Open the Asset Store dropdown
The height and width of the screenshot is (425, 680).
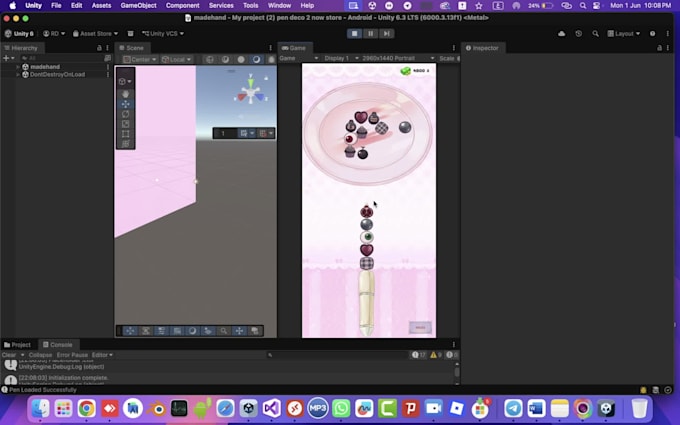pyautogui.click(x=95, y=33)
